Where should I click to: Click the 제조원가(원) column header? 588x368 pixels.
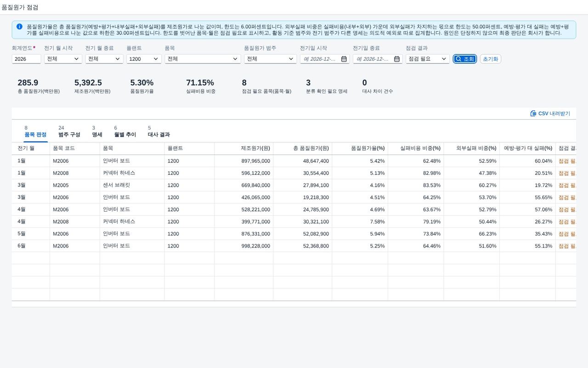(244, 148)
